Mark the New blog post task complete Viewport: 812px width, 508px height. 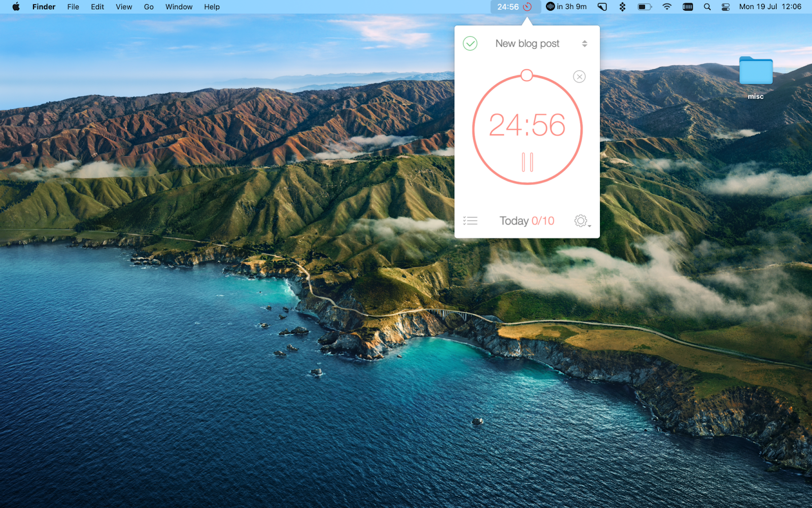point(470,44)
